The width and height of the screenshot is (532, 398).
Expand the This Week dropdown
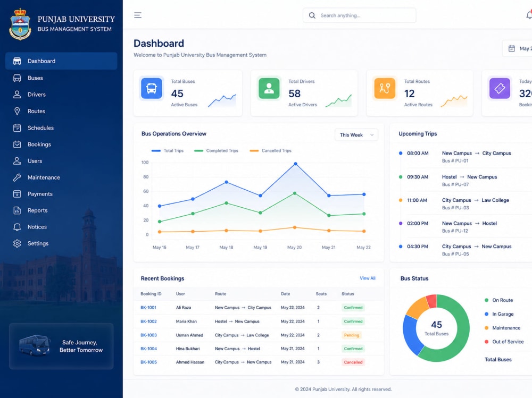click(356, 135)
